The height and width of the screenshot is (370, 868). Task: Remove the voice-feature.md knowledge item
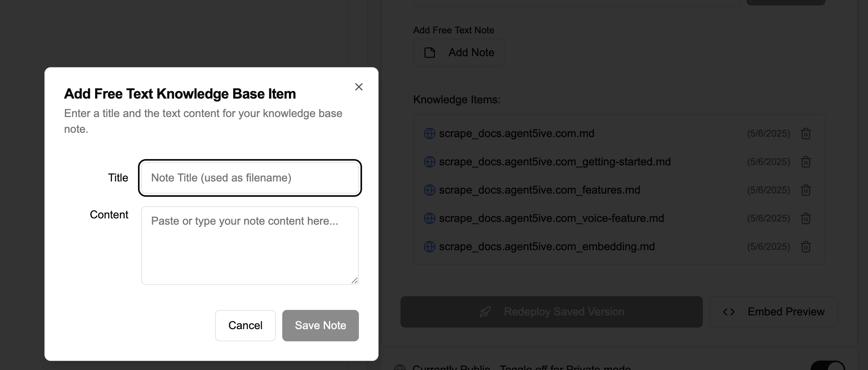point(805,218)
